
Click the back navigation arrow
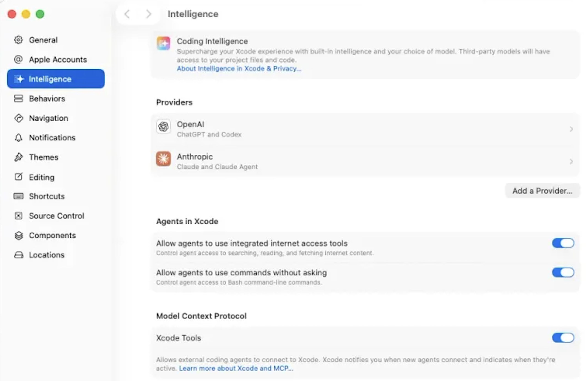(127, 14)
